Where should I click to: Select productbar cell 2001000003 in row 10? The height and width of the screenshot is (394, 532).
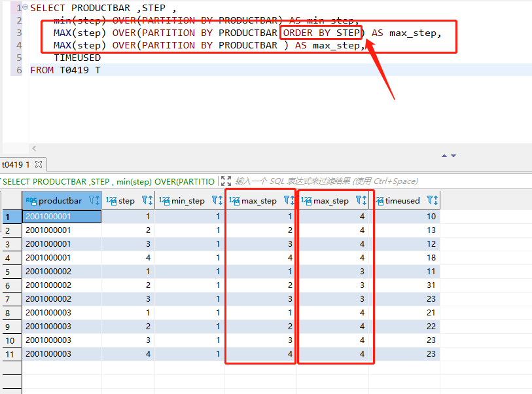point(62,340)
